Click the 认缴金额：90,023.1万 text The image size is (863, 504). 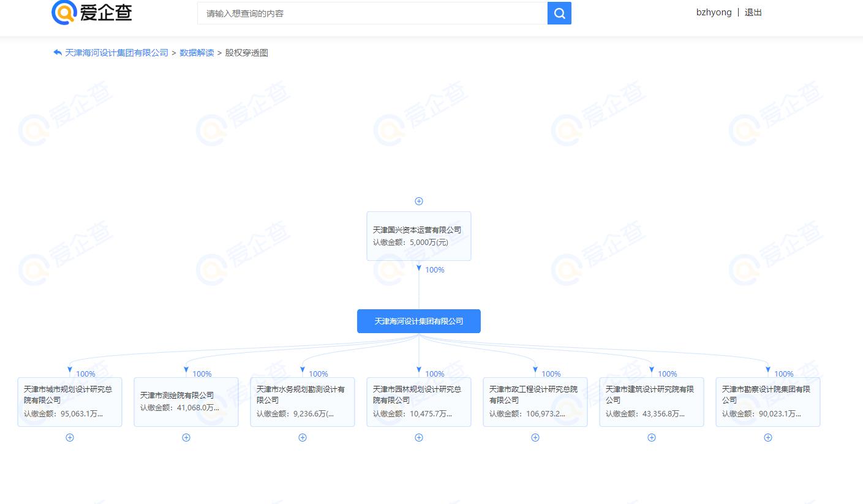click(761, 414)
